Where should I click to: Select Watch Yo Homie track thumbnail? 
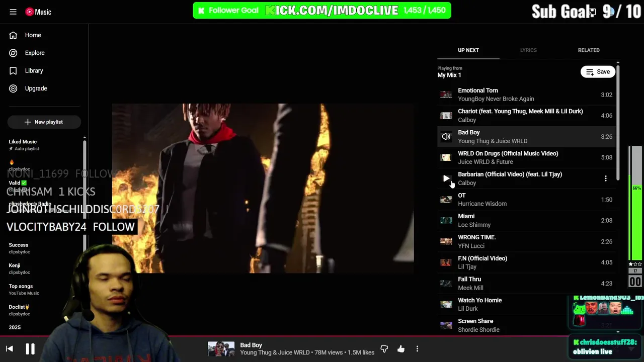(446, 304)
